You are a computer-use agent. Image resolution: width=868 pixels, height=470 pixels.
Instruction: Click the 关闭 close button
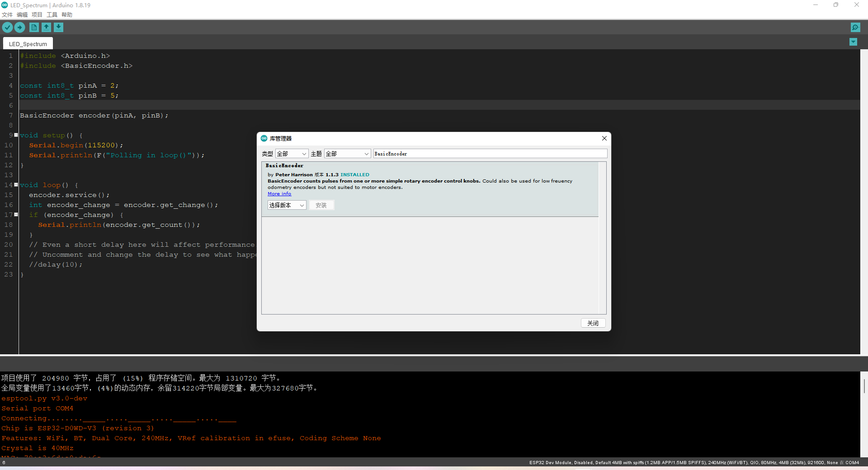593,323
